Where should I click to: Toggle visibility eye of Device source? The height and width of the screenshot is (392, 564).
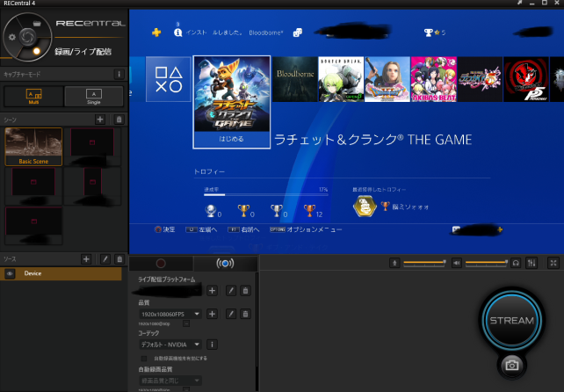point(10,273)
